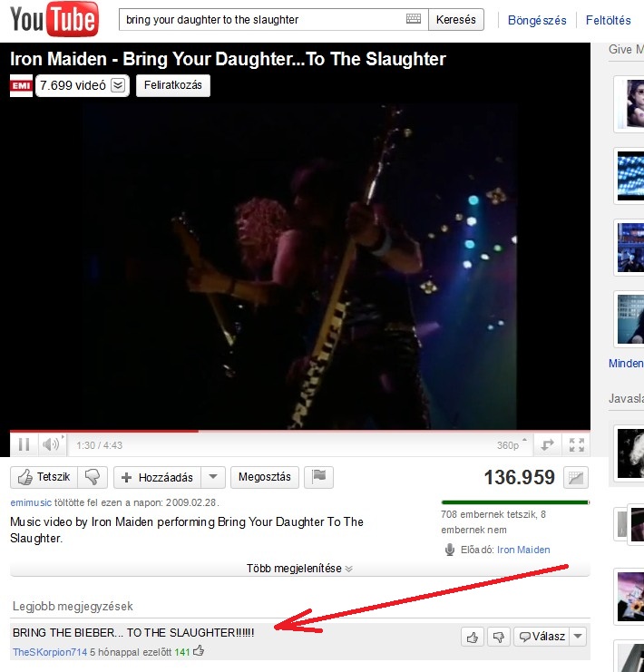
Task: Open the Böngészés menu item
Action: tap(537, 20)
